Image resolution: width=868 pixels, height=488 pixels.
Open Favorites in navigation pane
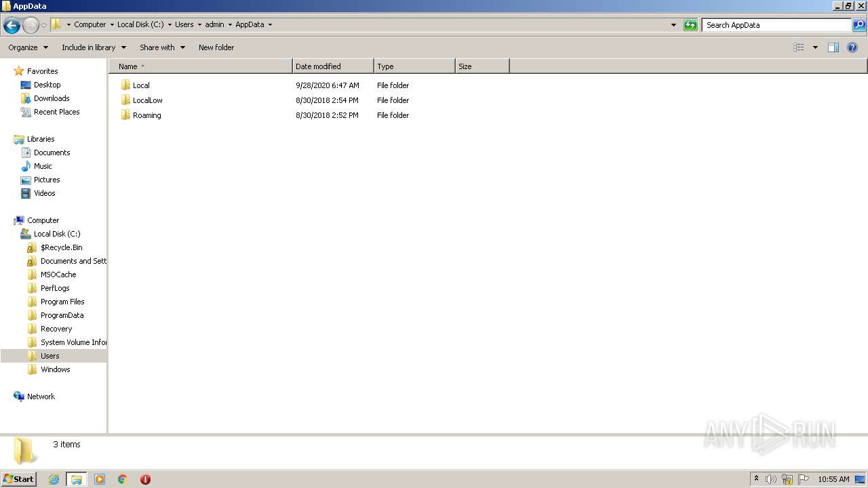(42, 71)
